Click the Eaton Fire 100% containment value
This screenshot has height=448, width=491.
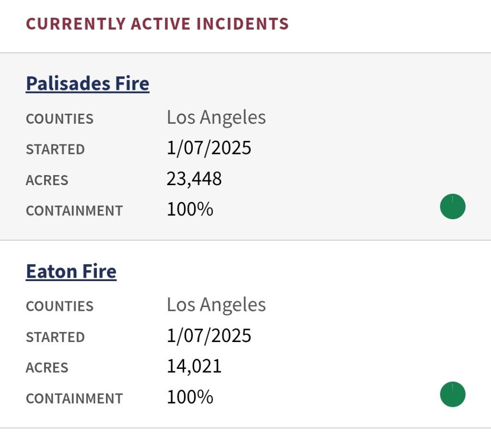click(x=190, y=397)
